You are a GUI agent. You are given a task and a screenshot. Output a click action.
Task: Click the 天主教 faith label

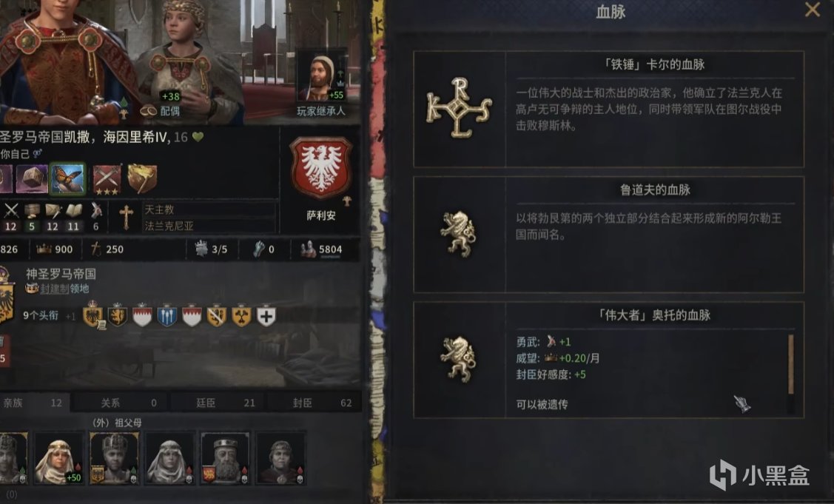tap(160, 209)
